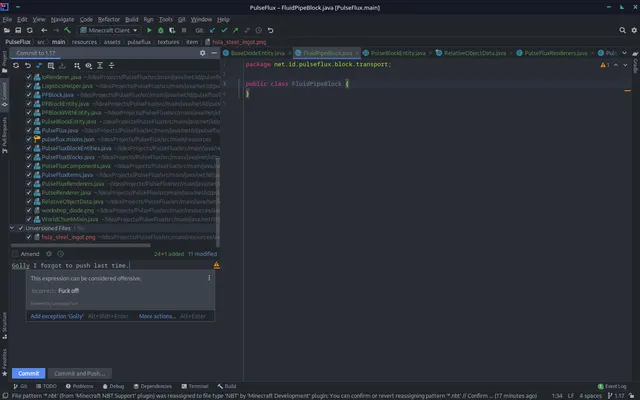Uncheck the Unversioned Files group checkbox
640x400 pixels.
[21, 228]
